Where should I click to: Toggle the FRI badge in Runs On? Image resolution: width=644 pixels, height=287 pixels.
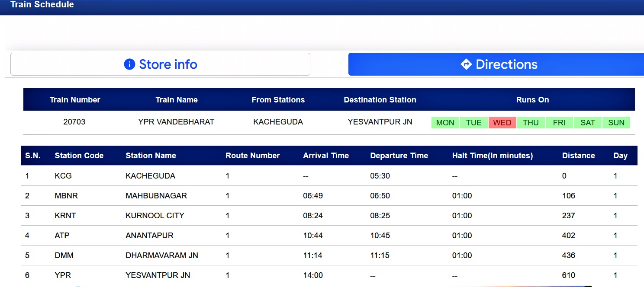click(559, 122)
